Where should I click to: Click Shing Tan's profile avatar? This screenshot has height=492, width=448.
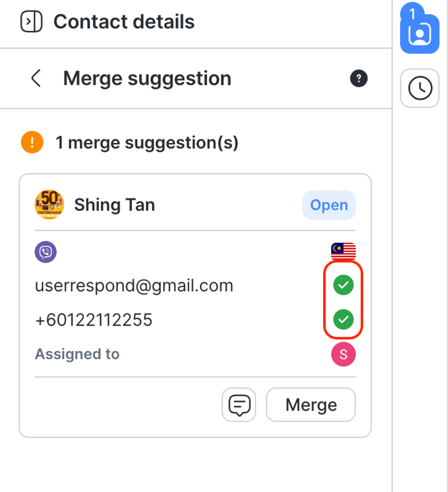(49, 205)
